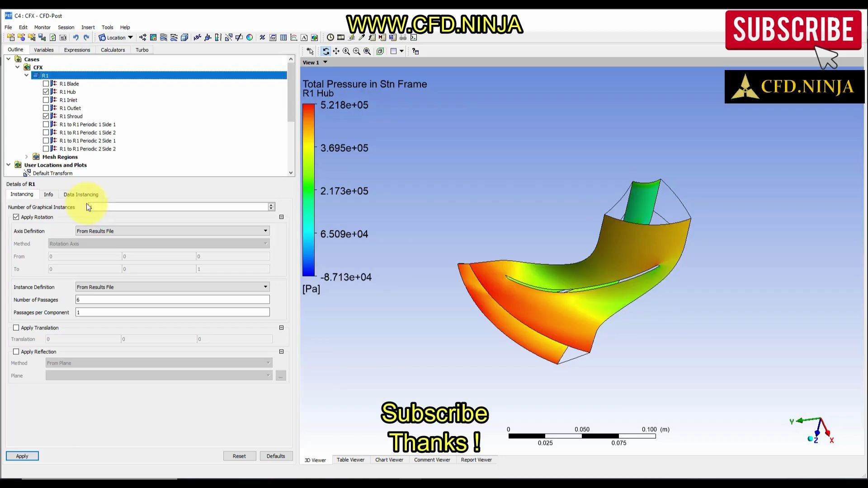Enable the Apply Translation checkbox
This screenshot has height=488, width=868.
(x=16, y=328)
